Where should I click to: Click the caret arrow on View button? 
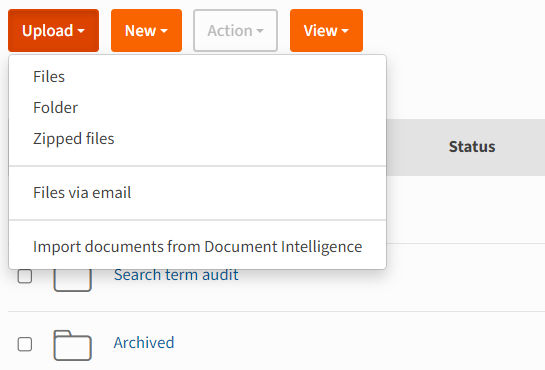coord(345,31)
